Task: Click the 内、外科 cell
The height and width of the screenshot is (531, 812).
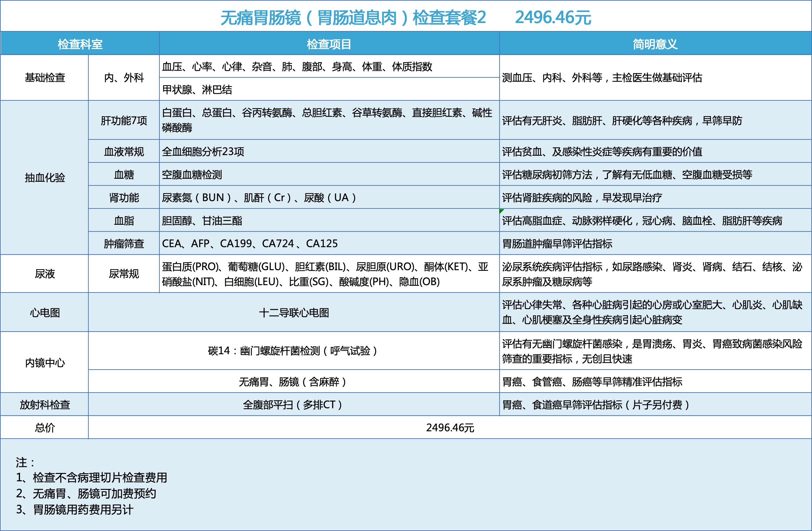Action: pyautogui.click(x=124, y=78)
